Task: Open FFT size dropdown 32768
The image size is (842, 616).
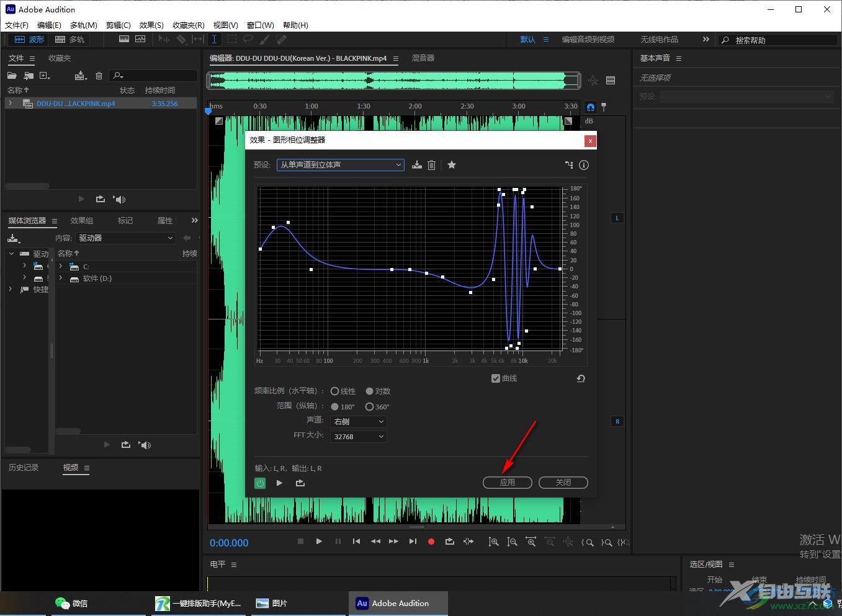Action: pos(359,437)
